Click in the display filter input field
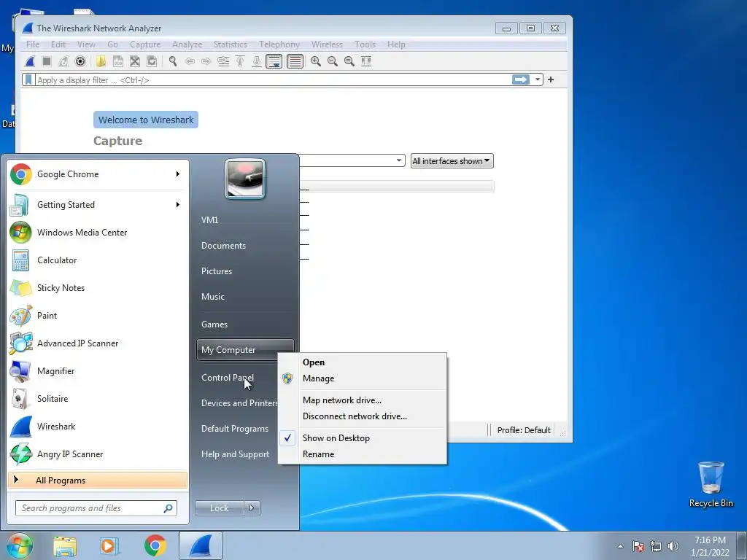Screen dimensions: 747x560 click(271, 80)
